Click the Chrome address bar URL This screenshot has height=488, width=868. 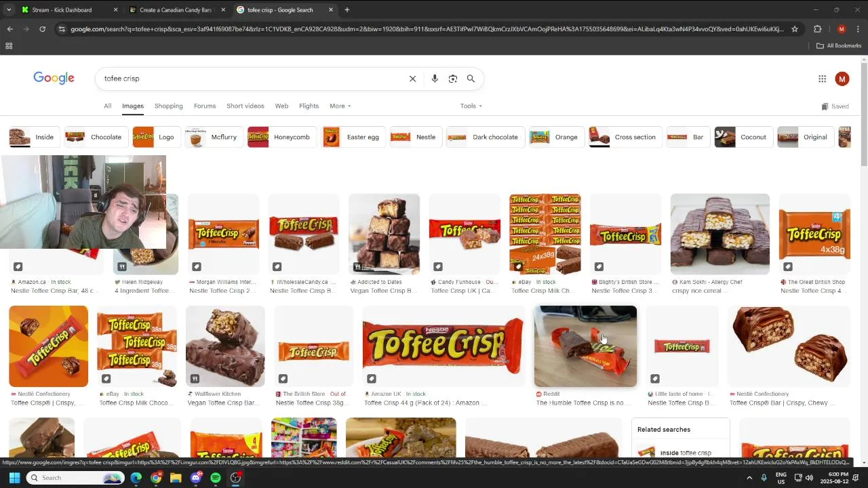(x=427, y=29)
